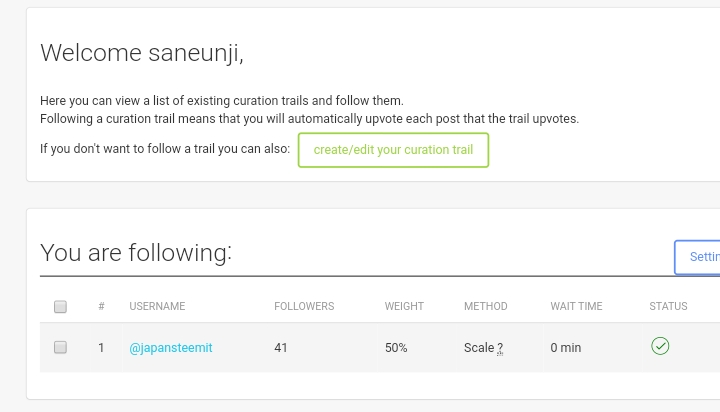Select row number 1 cell

101,348
